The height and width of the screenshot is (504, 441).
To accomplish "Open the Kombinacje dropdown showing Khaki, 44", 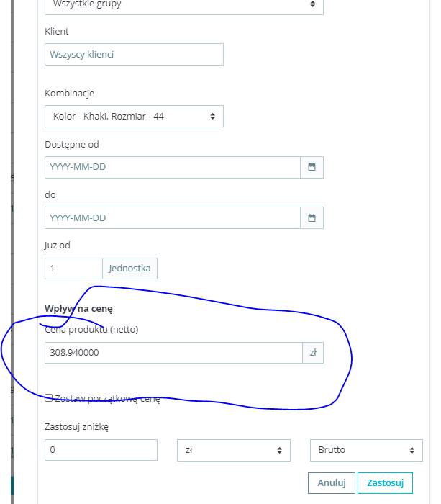I will (134, 116).
